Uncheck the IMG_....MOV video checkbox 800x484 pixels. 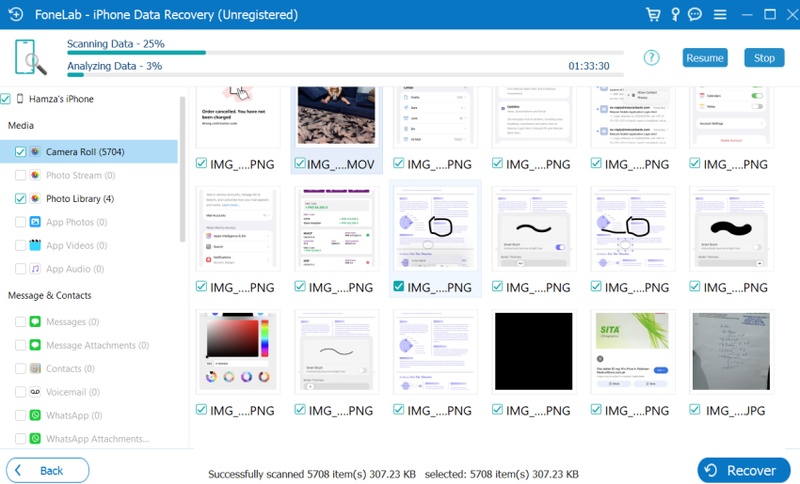[300, 163]
